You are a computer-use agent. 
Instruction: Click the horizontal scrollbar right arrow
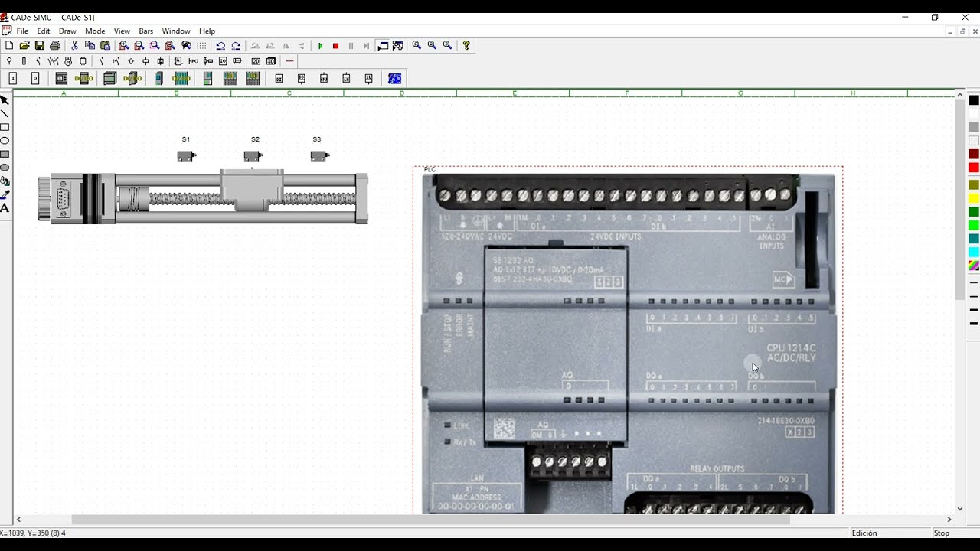(x=949, y=520)
